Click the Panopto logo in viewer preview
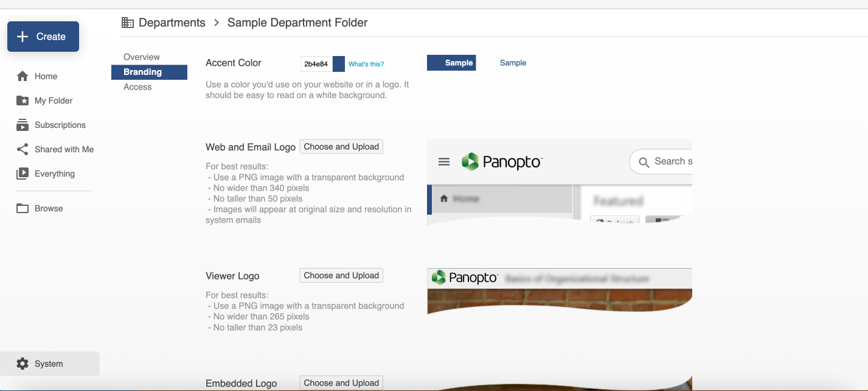 (465, 278)
